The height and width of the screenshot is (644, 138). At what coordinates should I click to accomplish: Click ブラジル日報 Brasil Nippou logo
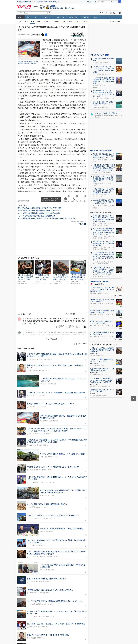77,35
